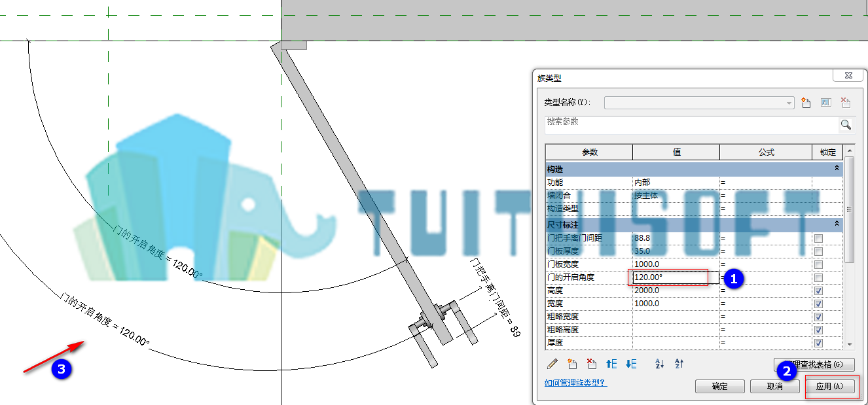Click the 取消 button
This screenshot has width=868, height=405.
774,386
